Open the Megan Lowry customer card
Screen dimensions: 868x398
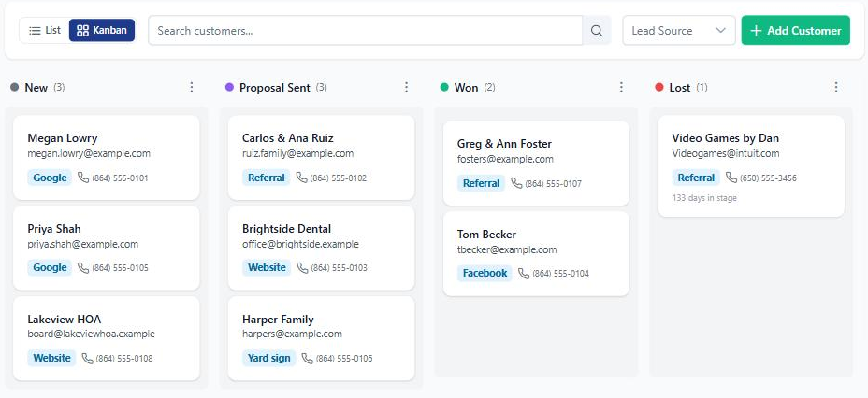coord(107,158)
